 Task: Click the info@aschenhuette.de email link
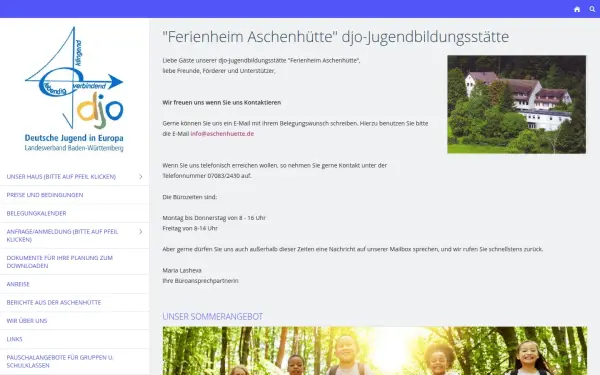[222, 134]
